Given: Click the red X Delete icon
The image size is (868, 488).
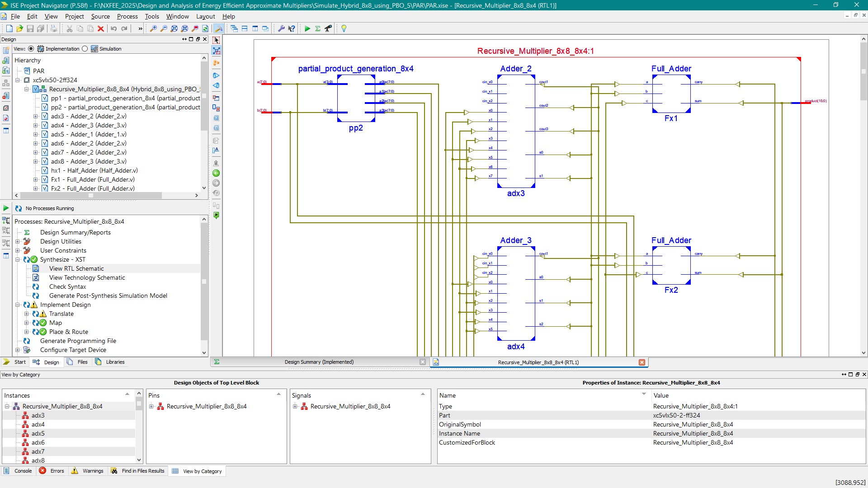Looking at the screenshot, I should click(x=101, y=28).
